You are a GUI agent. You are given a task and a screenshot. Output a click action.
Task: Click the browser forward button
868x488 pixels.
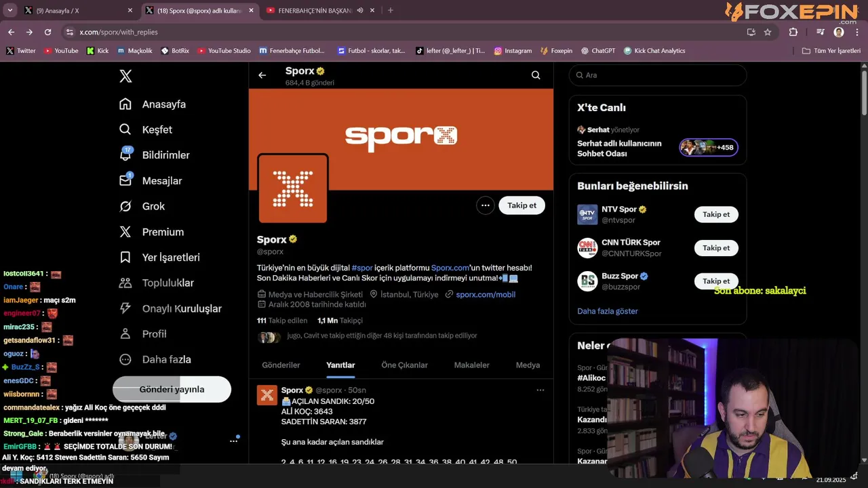pyautogui.click(x=29, y=32)
